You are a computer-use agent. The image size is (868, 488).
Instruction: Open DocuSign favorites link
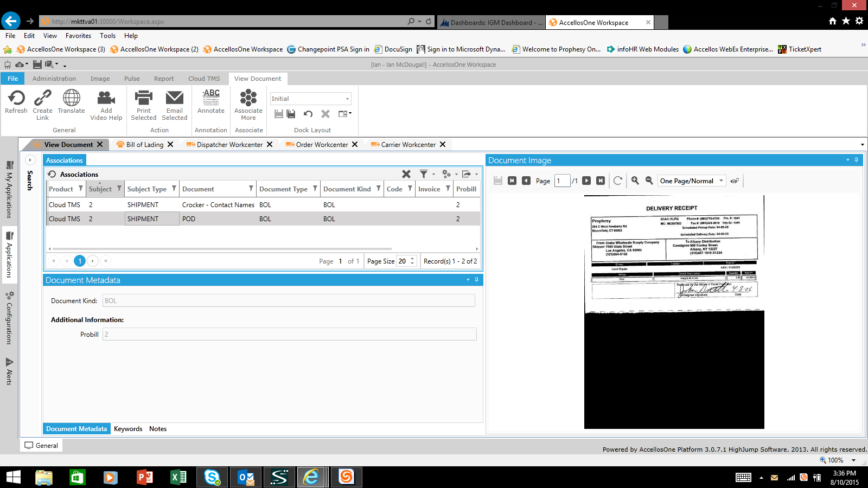[393, 49]
